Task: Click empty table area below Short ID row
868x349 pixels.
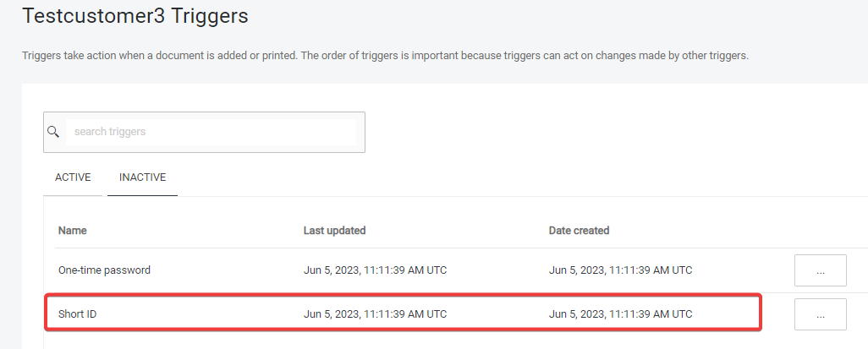Action: [x=423, y=341]
